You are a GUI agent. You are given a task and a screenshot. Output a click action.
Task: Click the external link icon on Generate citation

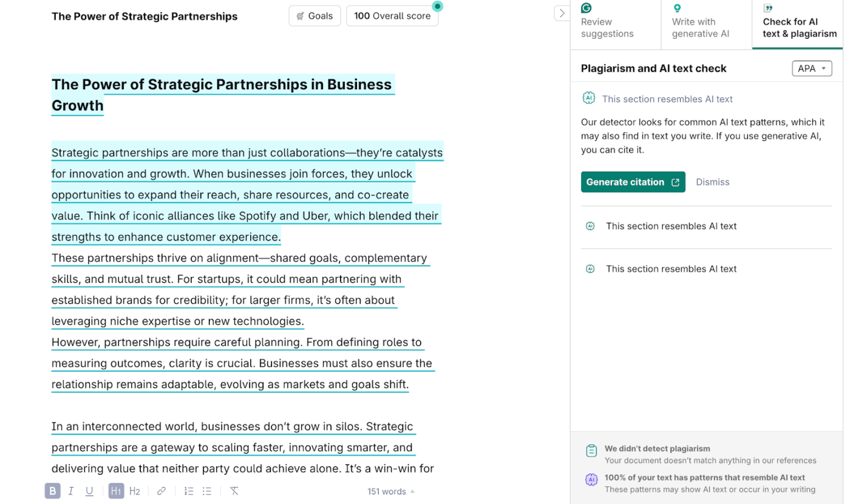tap(675, 182)
